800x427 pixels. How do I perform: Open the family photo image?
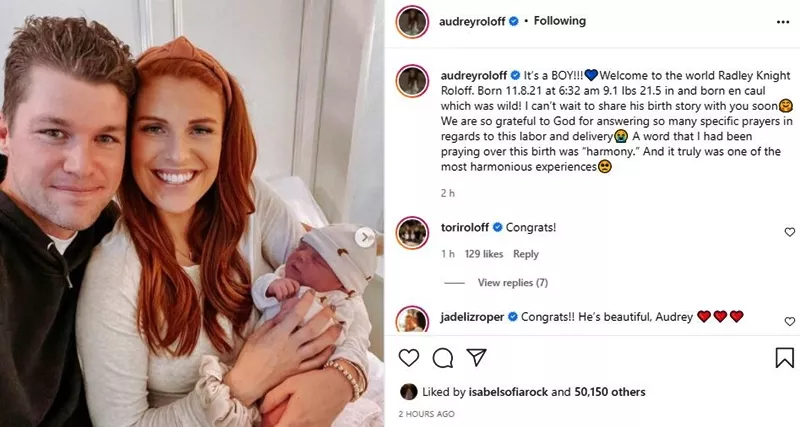pos(192,213)
